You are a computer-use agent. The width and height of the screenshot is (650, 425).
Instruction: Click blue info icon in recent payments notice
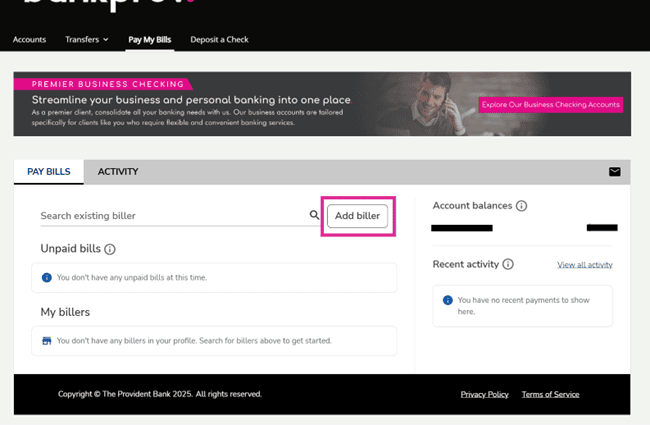[x=447, y=300]
